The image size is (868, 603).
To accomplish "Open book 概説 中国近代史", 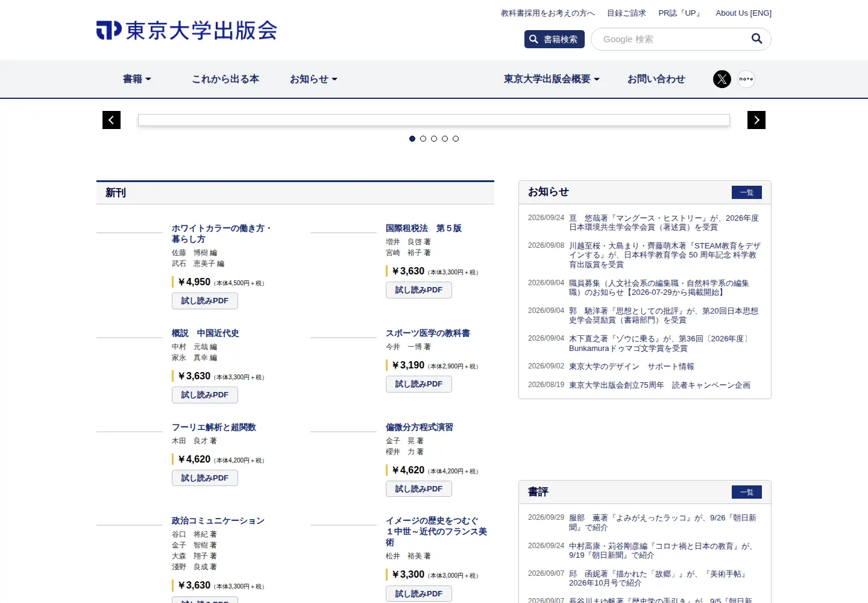I will click(206, 333).
